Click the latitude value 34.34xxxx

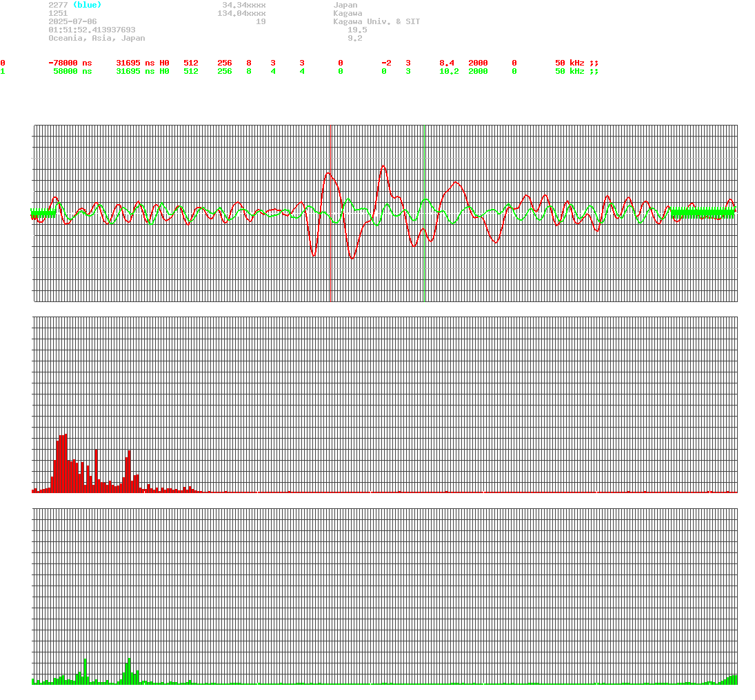pos(243,5)
